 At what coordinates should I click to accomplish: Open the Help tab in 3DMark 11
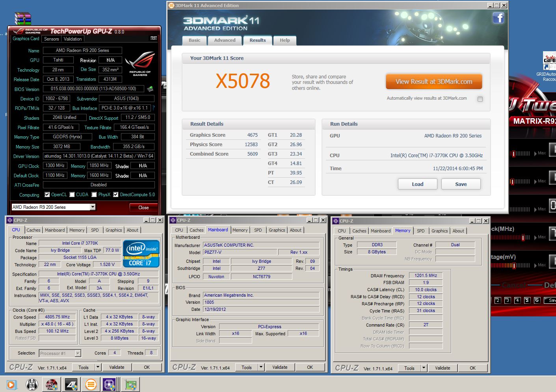[x=285, y=40]
